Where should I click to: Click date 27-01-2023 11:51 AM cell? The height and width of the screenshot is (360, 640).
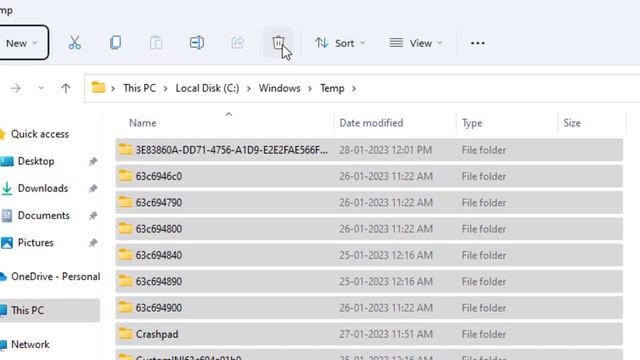coord(386,334)
